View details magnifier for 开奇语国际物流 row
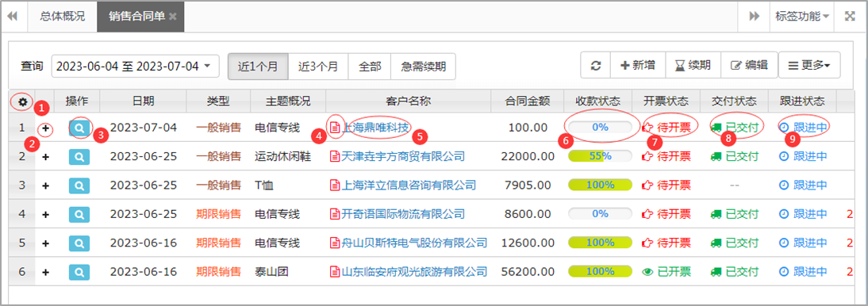Image resolution: width=868 pixels, height=306 pixels. pyautogui.click(x=79, y=214)
